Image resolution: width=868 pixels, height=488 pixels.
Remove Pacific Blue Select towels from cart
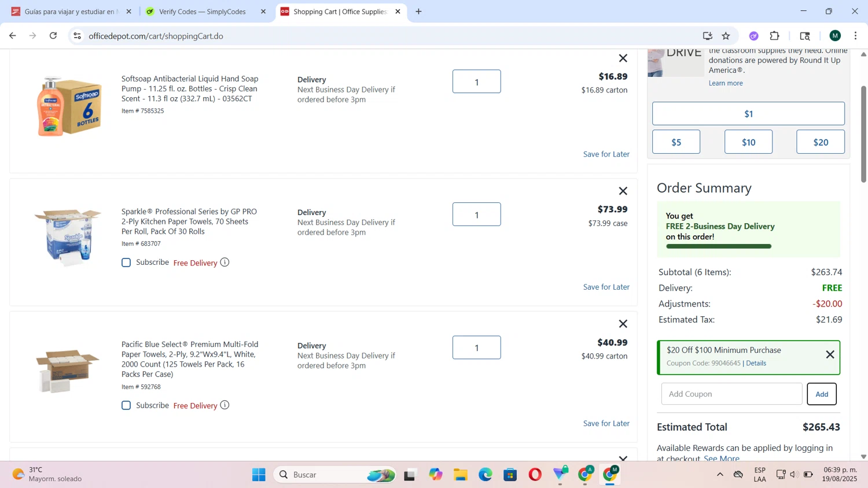tap(623, 324)
